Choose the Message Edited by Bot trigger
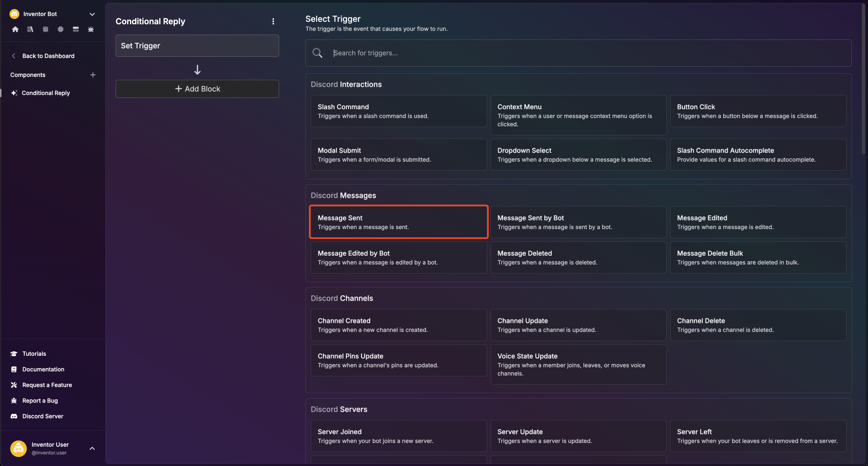868x466 pixels. tap(399, 257)
